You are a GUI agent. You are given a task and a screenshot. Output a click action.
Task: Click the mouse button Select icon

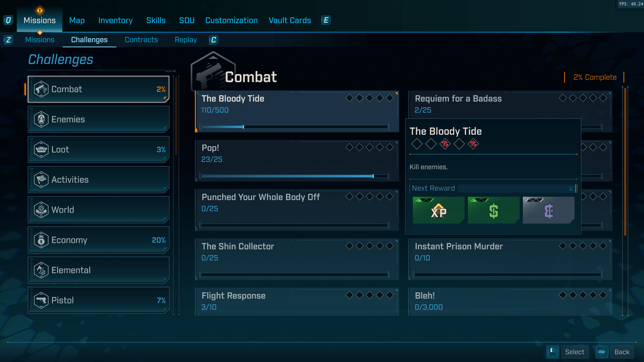click(x=553, y=352)
